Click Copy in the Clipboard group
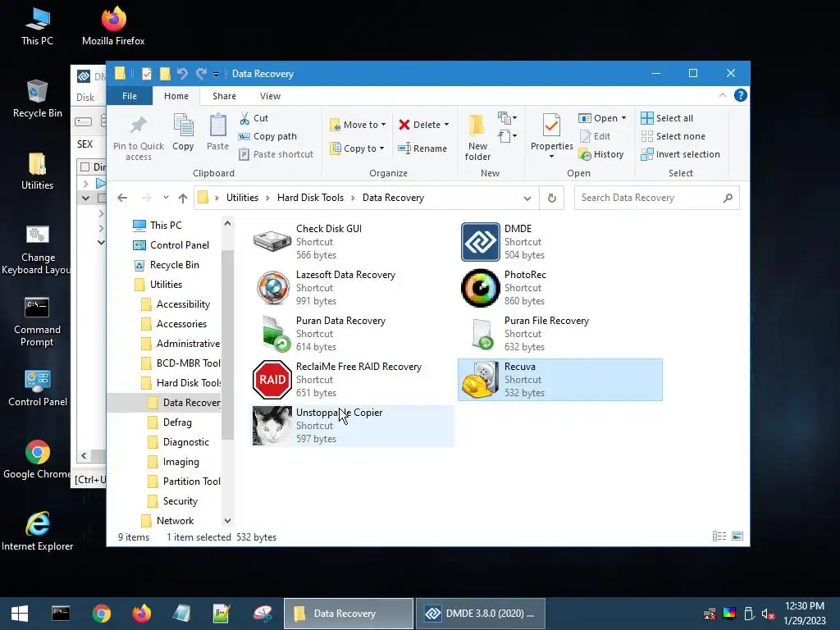This screenshot has width=840, height=630. pyautogui.click(x=183, y=132)
